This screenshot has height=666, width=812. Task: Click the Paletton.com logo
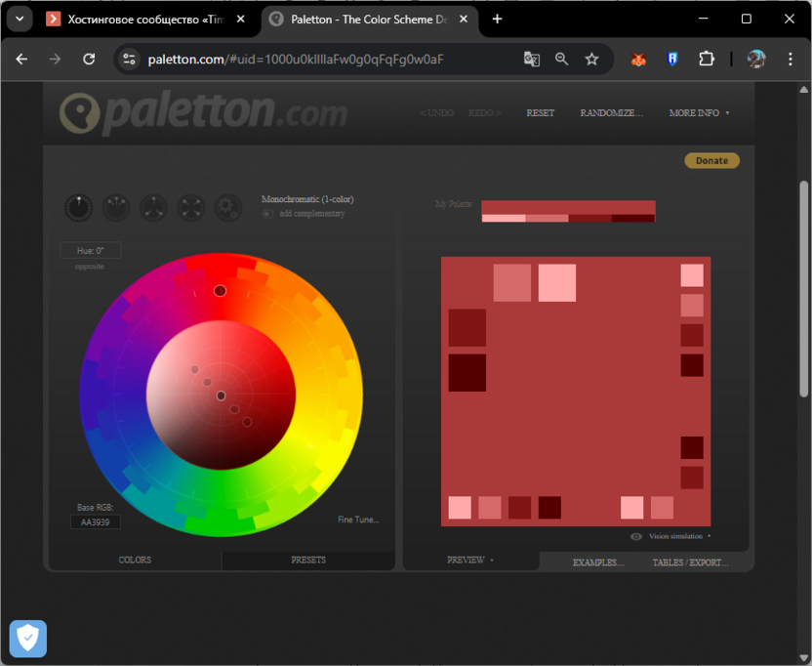click(x=195, y=111)
